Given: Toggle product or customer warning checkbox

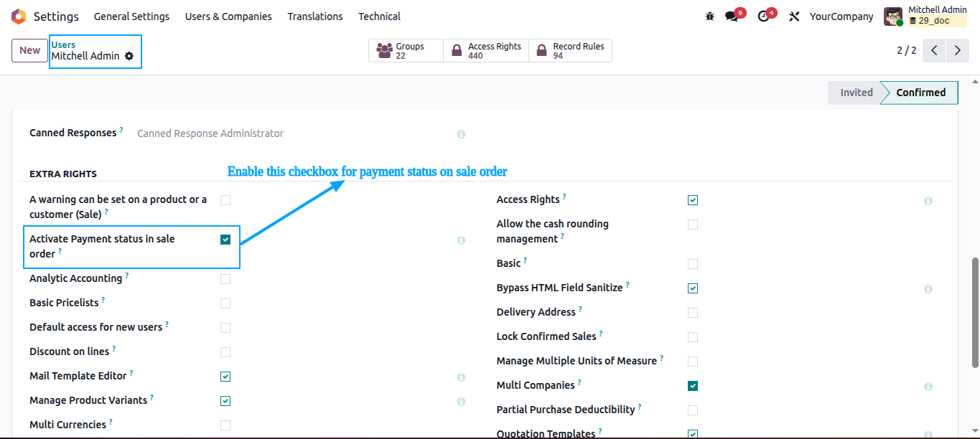Looking at the screenshot, I should [x=225, y=200].
